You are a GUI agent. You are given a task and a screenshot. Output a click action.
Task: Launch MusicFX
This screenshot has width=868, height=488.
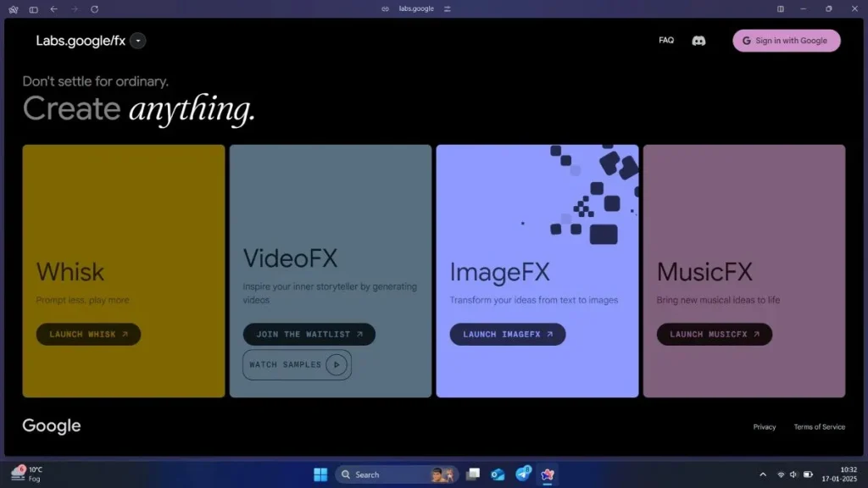[714, 334]
